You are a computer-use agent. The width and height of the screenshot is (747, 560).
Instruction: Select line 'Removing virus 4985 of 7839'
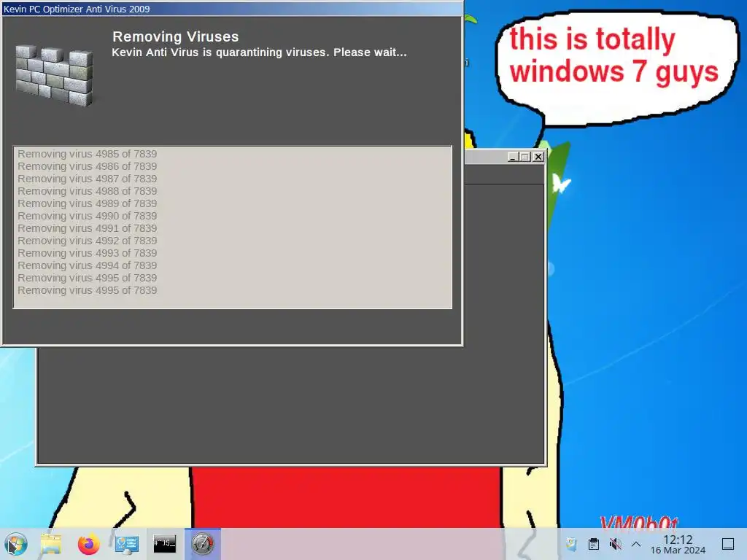(88, 154)
